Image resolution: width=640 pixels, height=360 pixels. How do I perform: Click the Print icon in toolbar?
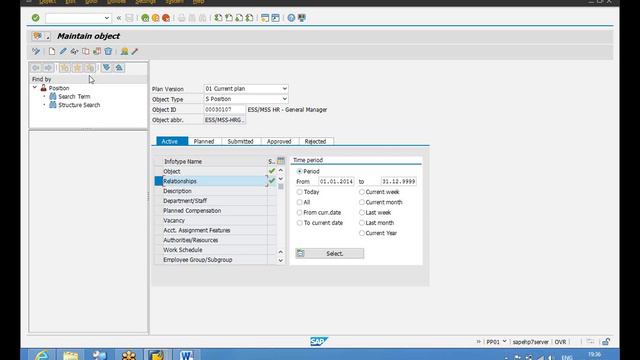pos(182,18)
